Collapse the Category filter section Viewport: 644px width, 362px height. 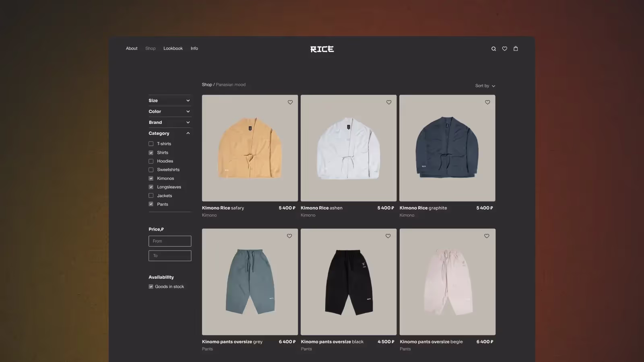(188, 133)
